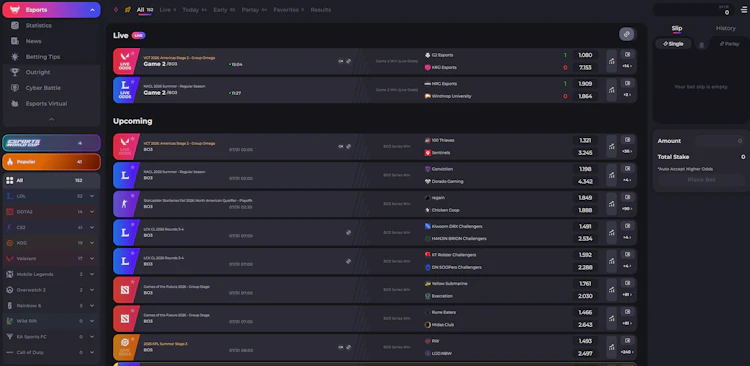Switch to the Parlay tab in top bar
This screenshot has width=750, height=366.
click(254, 10)
